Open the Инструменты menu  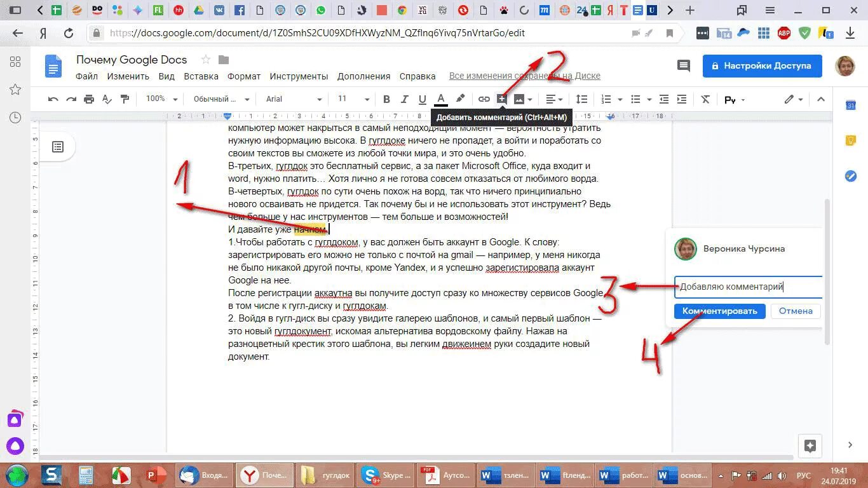click(x=299, y=76)
